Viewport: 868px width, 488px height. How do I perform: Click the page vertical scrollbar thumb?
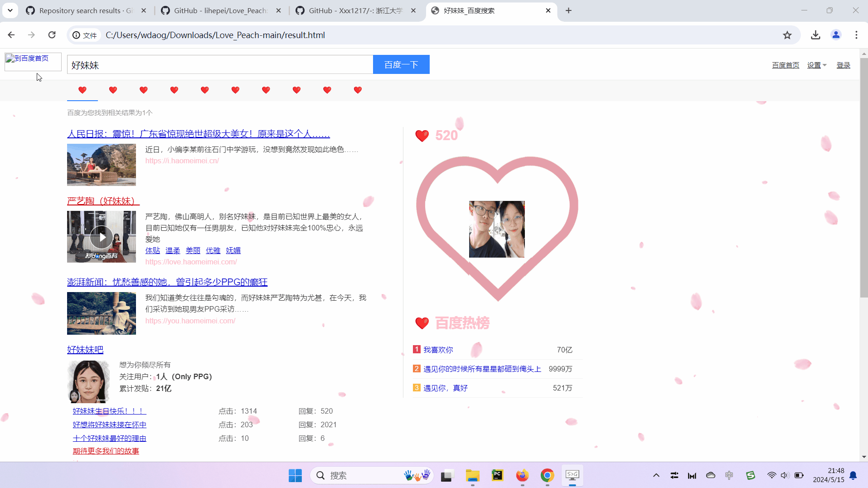point(864,177)
